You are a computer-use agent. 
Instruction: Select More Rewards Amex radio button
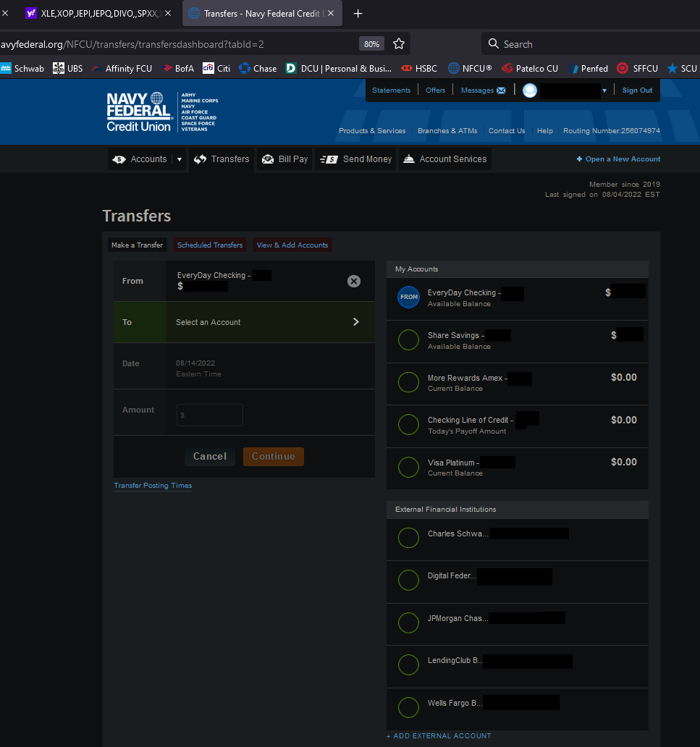click(409, 382)
